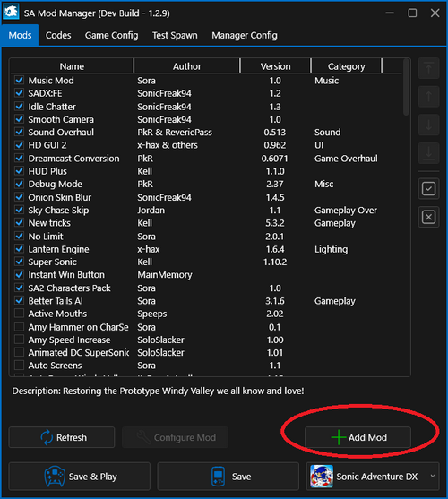The image size is (448, 499).
Task: Click author 'Speeps'
Action: pyautogui.click(x=152, y=314)
